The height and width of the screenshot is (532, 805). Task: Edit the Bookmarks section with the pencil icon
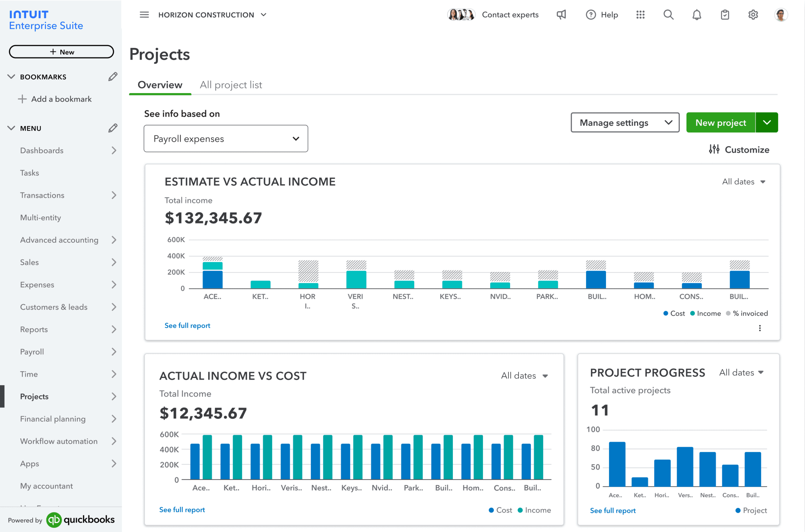[113, 77]
